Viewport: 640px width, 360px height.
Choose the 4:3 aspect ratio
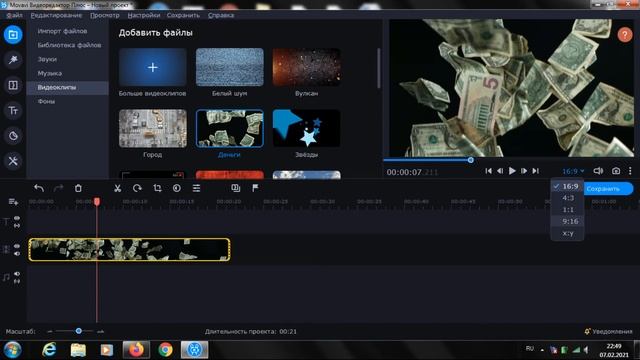click(567, 198)
